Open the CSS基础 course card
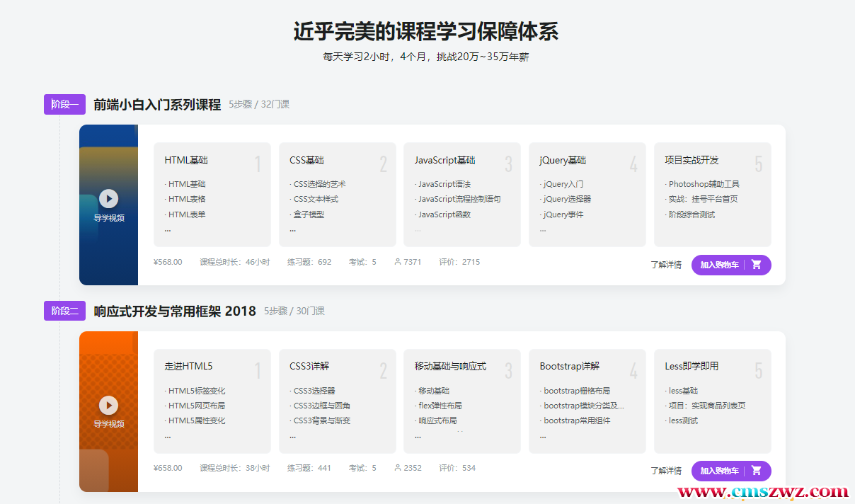Image resolution: width=855 pixels, height=504 pixels. pyautogui.click(x=337, y=194)
